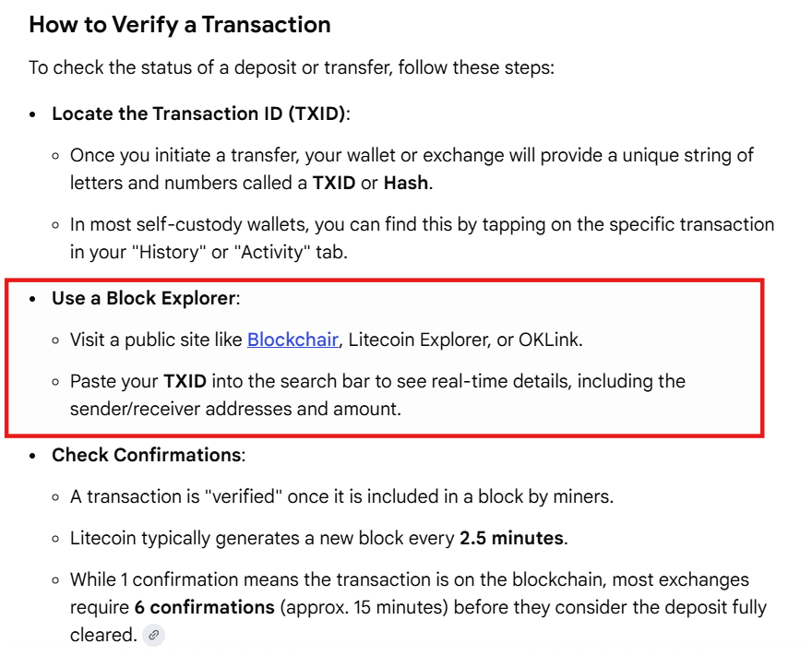Click the "Check Confirmations" bullet title
This screenshot has height=656, width=812.
pyautogui.click(x=147, y=455)
